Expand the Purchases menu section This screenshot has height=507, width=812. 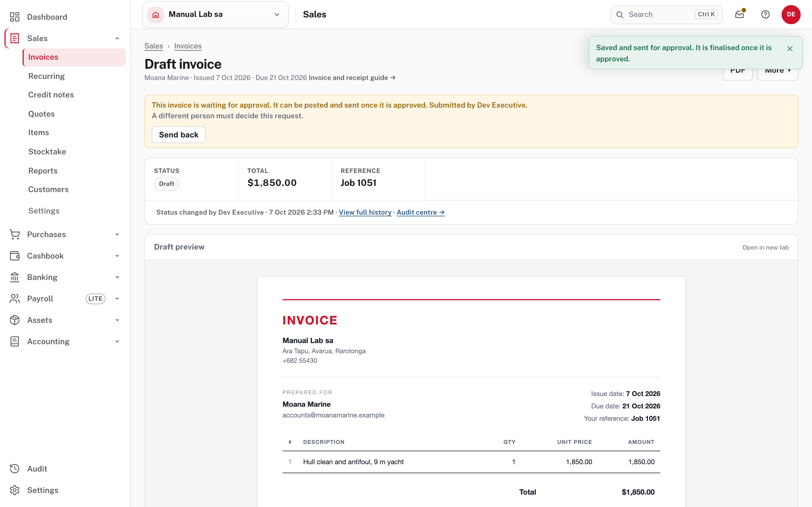click(117, 234)
